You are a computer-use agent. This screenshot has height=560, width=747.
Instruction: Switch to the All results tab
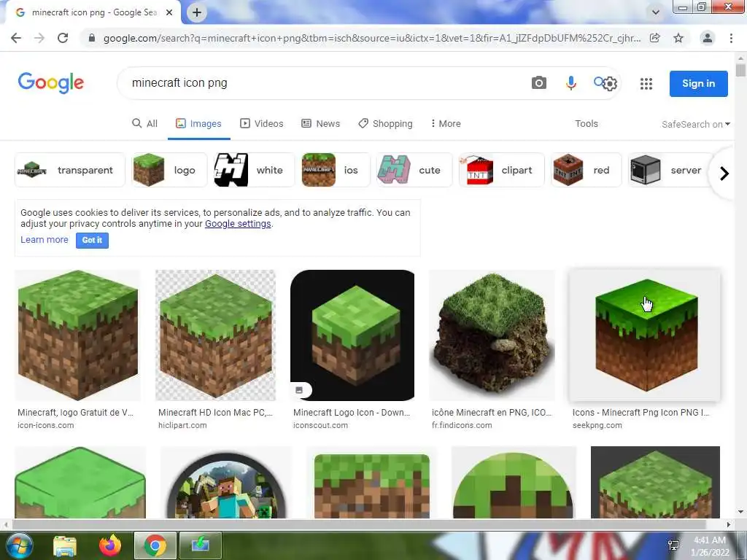(145, 124)
